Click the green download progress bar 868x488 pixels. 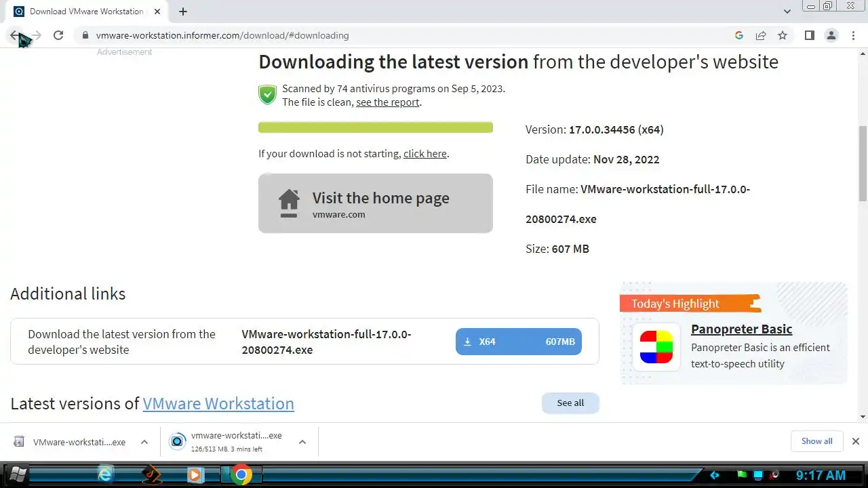pyautogui.click(x=376, y=127)
